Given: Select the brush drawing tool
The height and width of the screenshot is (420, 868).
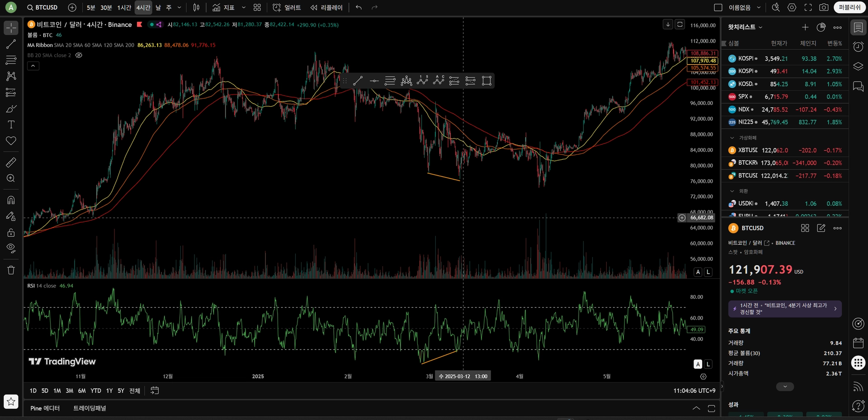Looking at the screenshot, I should pos(11,109).
